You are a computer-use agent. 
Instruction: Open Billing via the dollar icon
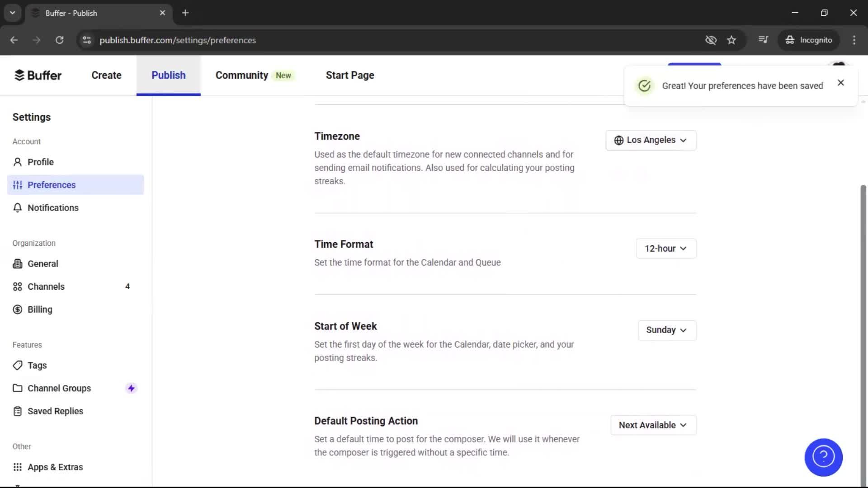17,310
